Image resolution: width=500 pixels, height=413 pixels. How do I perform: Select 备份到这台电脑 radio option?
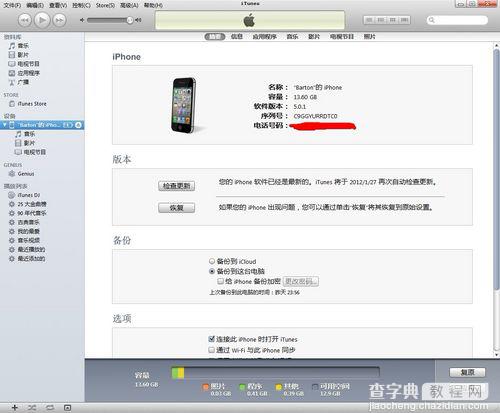coord(212,271)
